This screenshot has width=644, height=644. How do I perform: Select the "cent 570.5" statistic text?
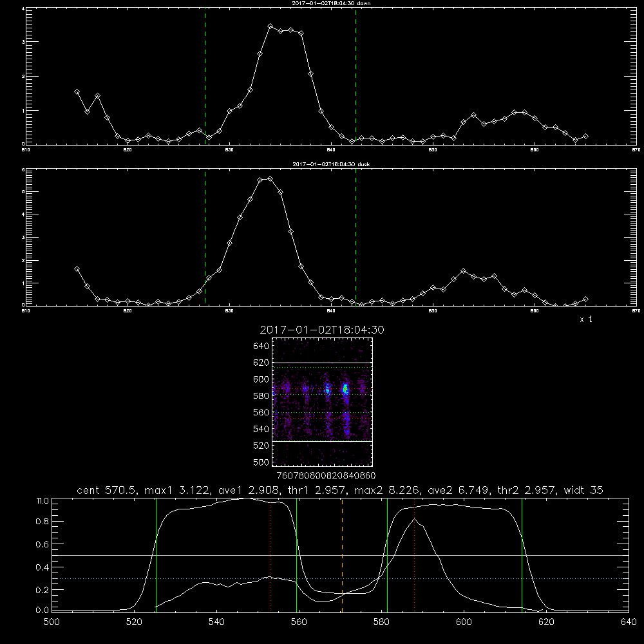(x=107, y=490)
